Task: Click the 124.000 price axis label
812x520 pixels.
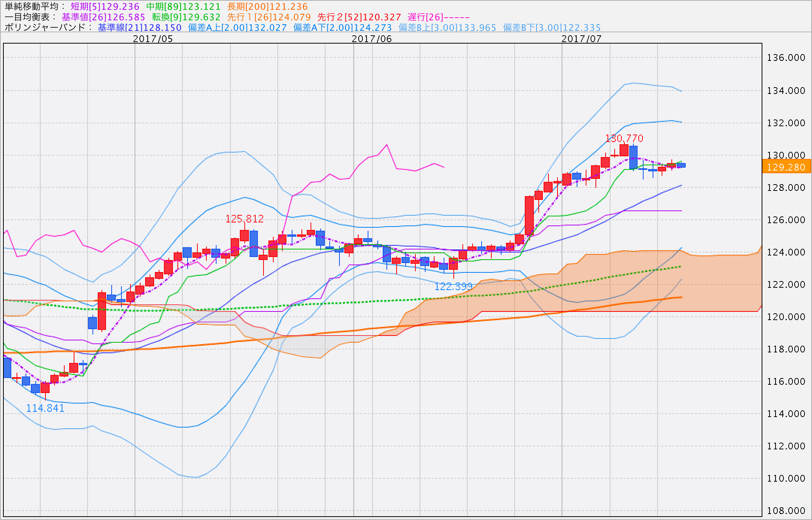Action: click(x=786, y=252)
